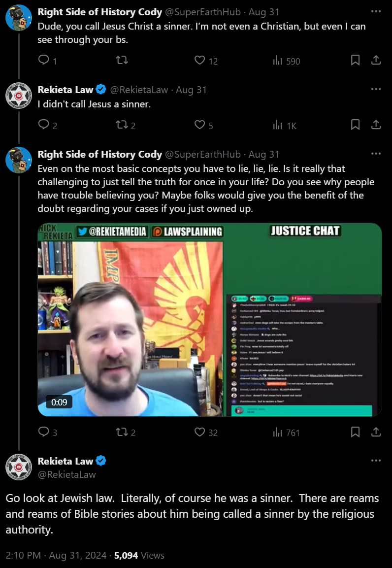Like Rekieta's "I didn't call Jesus" tweet
The image size is (392, 568).
pyautogui.click(x=200, y=125)
